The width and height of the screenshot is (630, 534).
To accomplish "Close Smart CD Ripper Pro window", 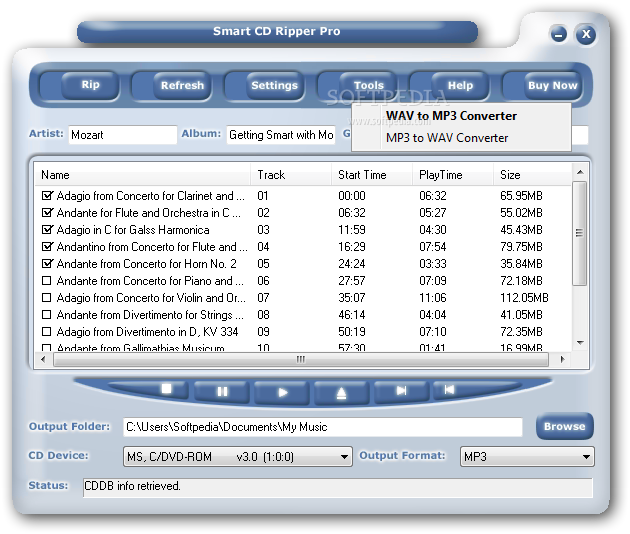I will coord(586,34).
